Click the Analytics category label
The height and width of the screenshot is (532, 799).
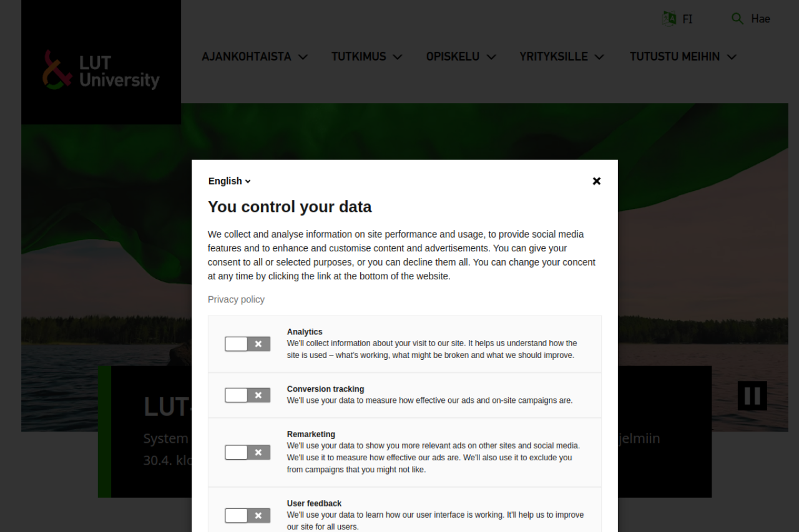[x=305, y=332]
